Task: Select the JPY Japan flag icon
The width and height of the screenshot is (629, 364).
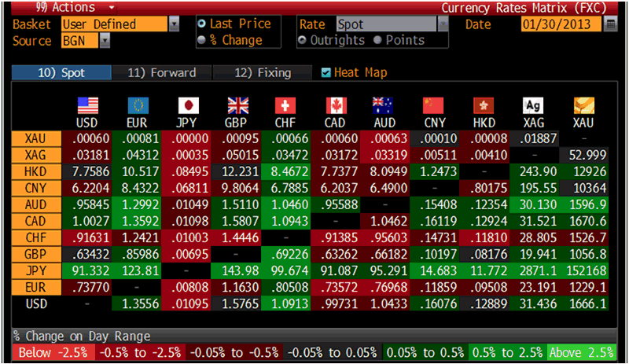Action: [187, 106]
